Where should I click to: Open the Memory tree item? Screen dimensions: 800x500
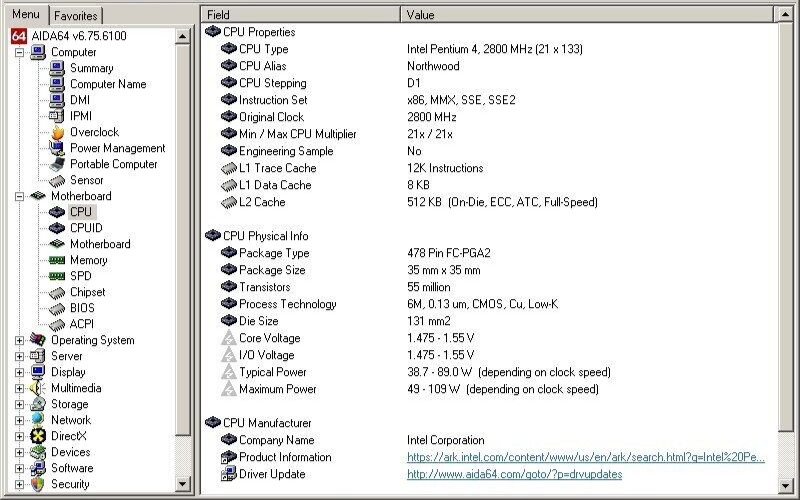tap(88, 260)
